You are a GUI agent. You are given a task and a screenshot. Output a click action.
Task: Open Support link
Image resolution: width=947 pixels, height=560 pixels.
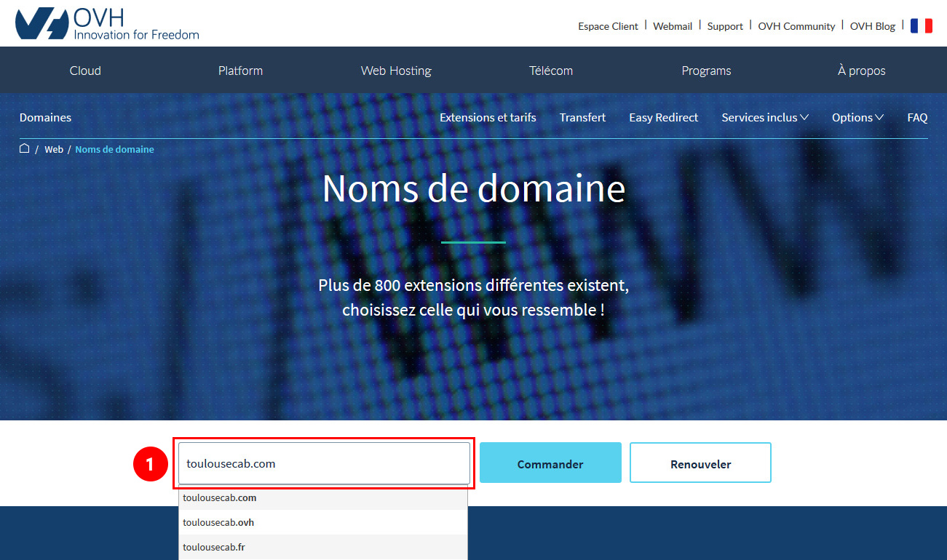[725, 26]
